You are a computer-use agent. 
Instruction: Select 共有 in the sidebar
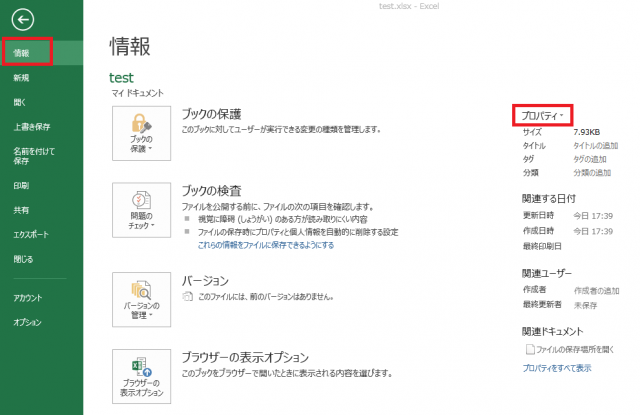coord(22,211)
